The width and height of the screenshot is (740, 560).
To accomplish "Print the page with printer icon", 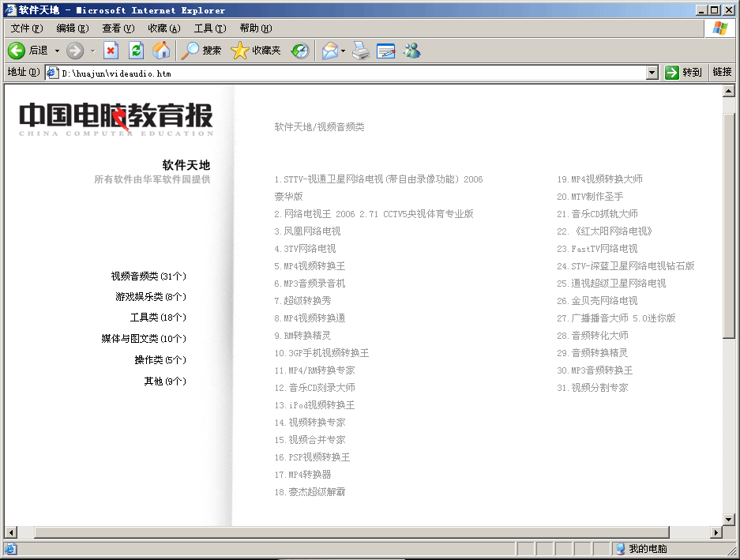I will point(361,51).
